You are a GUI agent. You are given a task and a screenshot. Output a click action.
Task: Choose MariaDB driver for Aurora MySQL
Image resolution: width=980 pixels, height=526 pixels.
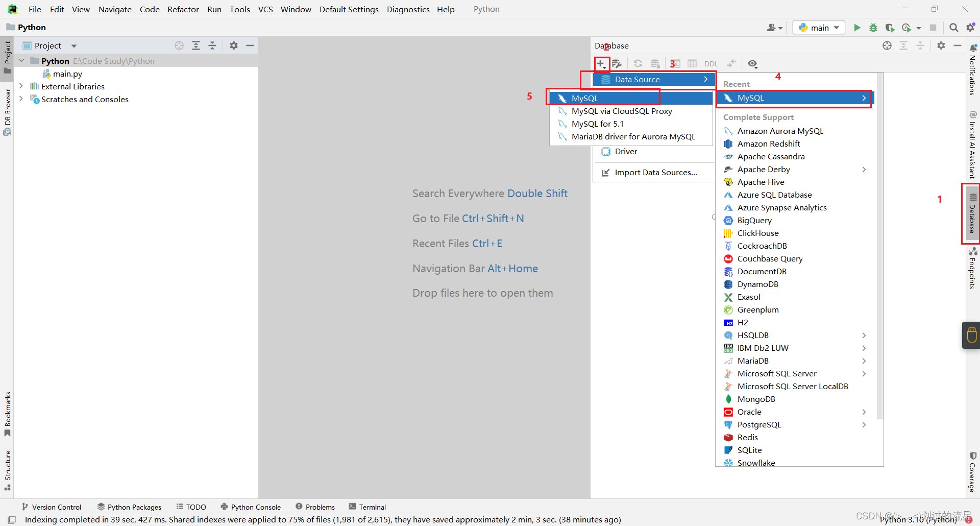tap(631, 136)
